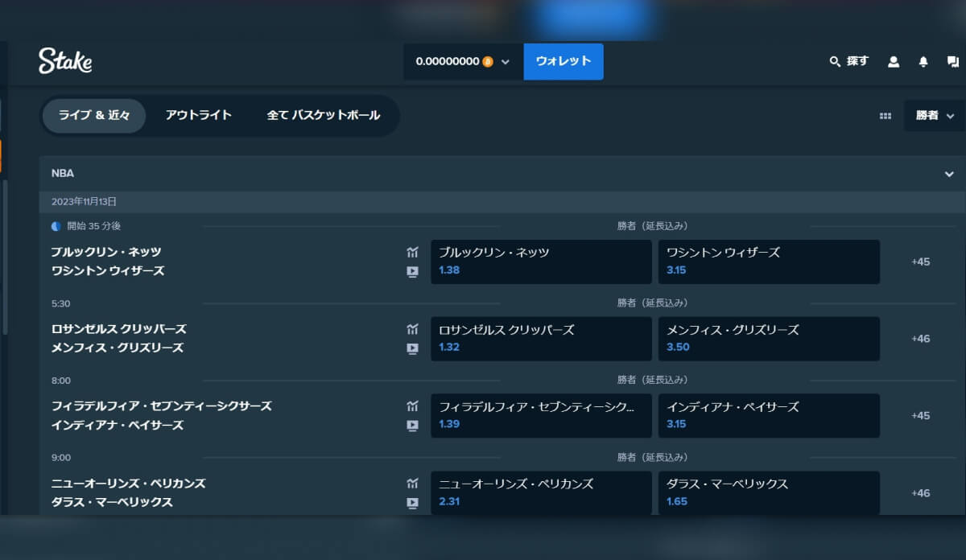Click the 開始 35 分後 start time

(93, 226)
